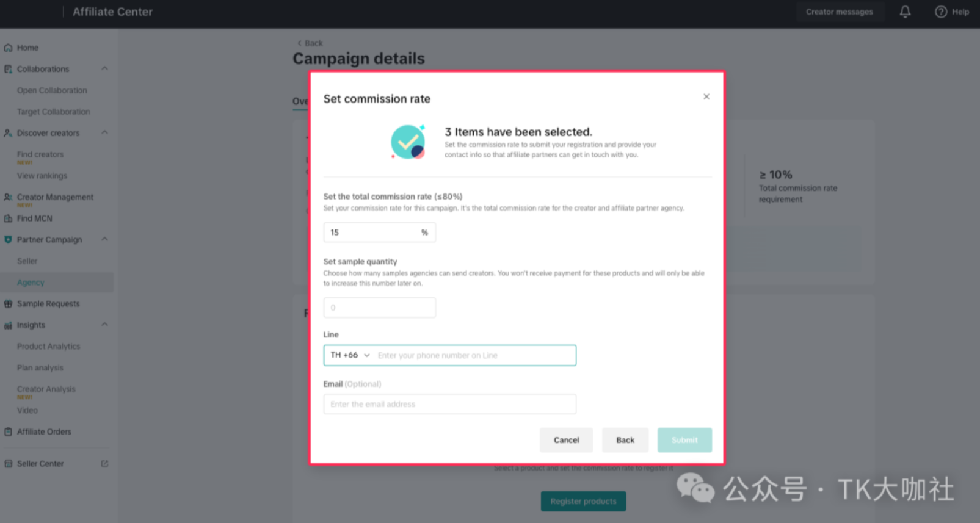Open the TH +66 country code dropdown
Image resolution: width=980 pixels, height=523 pixels.
[x=350, y=355]
